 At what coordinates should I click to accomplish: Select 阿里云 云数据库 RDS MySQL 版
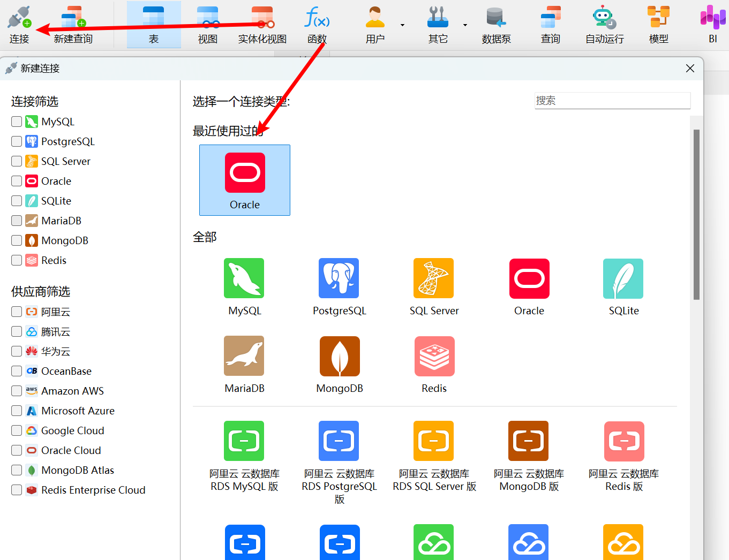(x=244, y=457)
